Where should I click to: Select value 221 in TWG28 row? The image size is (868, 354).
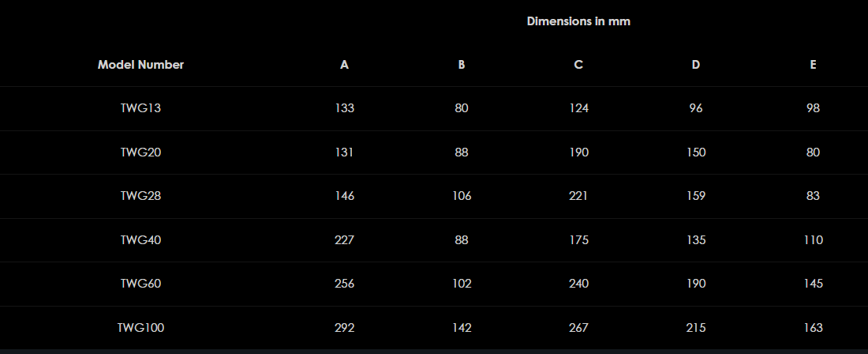point(578,196)
